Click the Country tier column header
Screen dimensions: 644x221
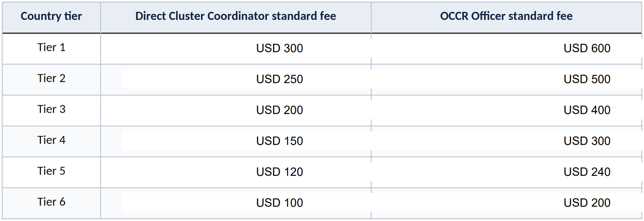pos(51,16)
